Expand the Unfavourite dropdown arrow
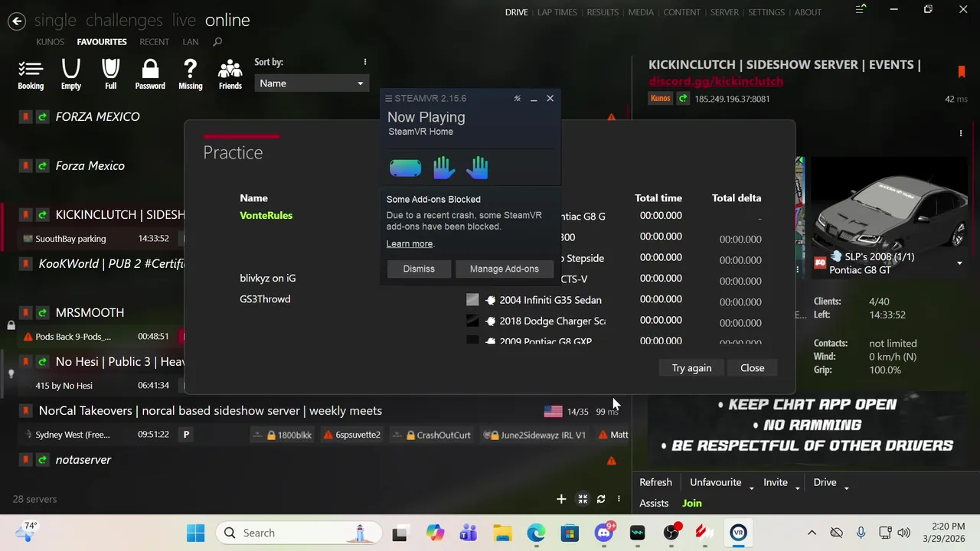The height and width of the screenshot is (551, 980). pos(751,487)
